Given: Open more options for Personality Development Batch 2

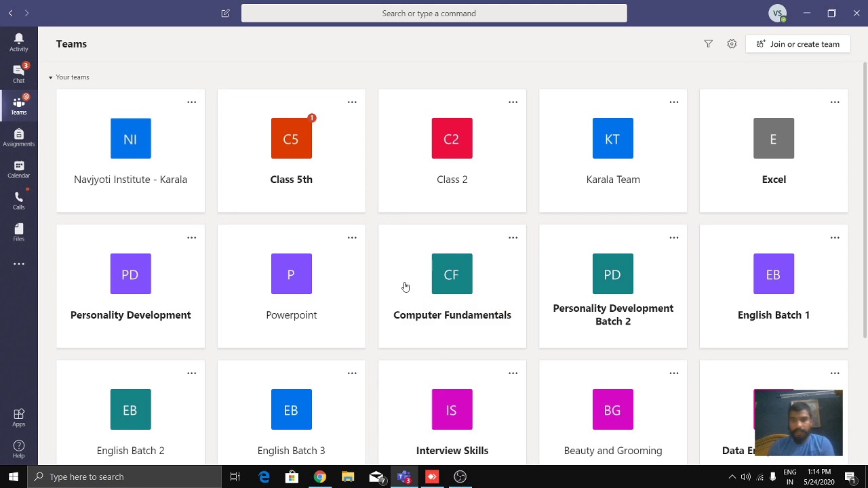Looking at the screenshot, I should point(673,238).
